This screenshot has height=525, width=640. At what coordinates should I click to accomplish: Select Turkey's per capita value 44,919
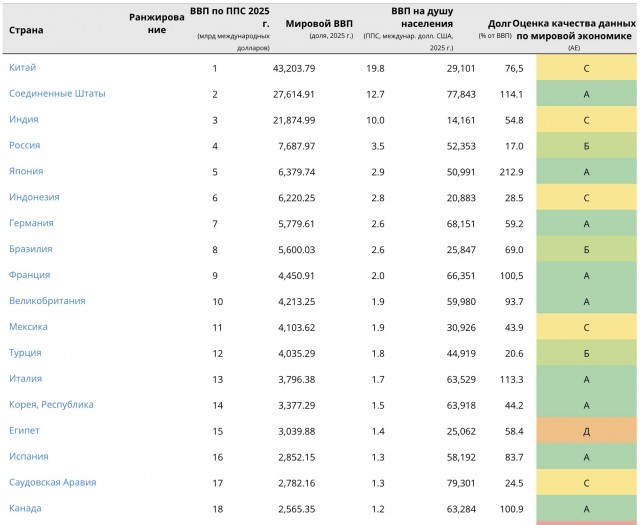pos(461,354)
